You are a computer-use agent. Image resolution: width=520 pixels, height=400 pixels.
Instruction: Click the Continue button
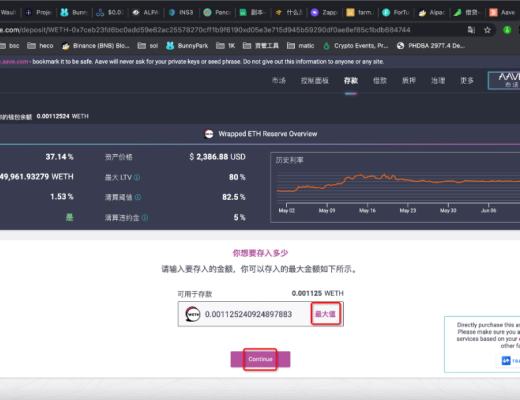(260, 359)
